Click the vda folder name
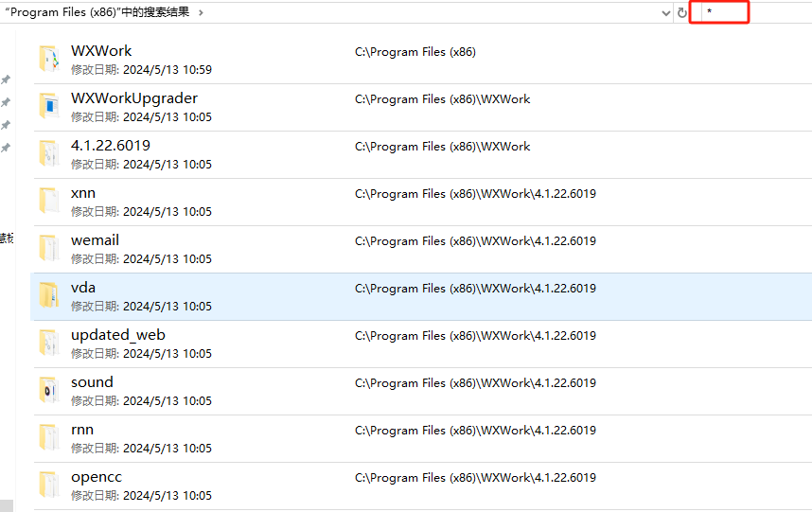The image size is (812, 512). pos(83,288)
